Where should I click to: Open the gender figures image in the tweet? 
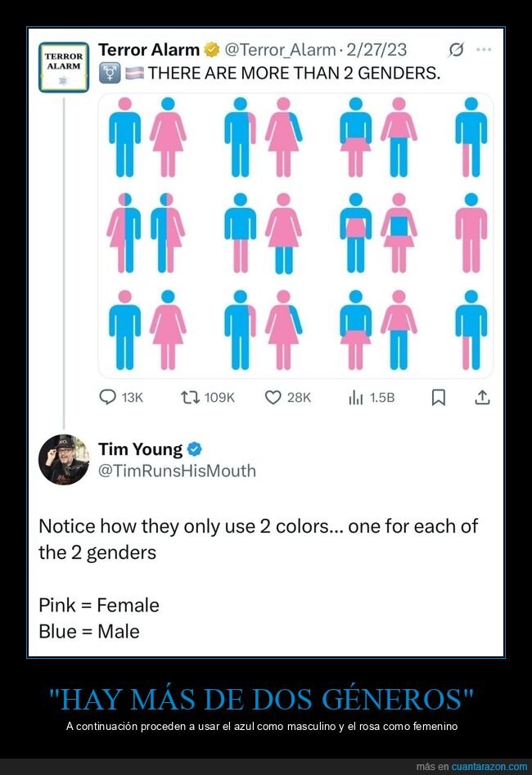click(x=295, y=236)
